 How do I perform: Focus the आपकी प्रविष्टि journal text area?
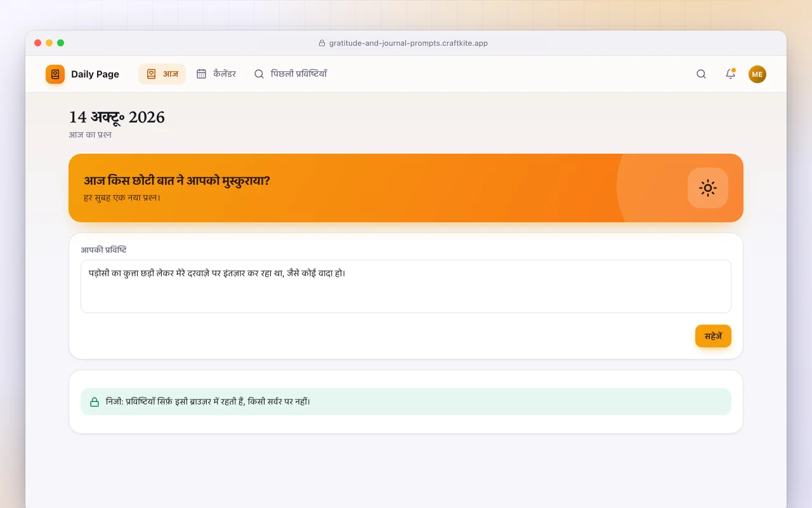pos(406,286)
